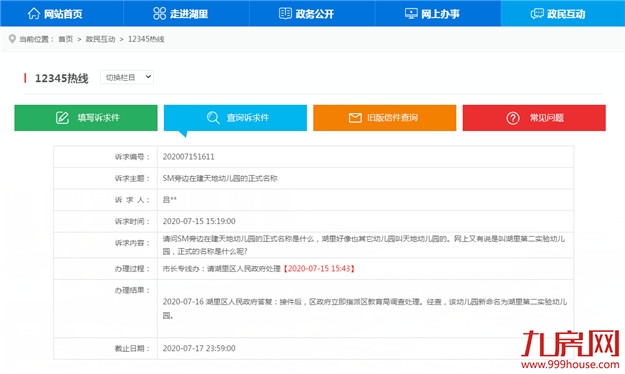625x374 pixels.
Task: Click the 12345热线 section heading
Action: click(x=62, y=78)
